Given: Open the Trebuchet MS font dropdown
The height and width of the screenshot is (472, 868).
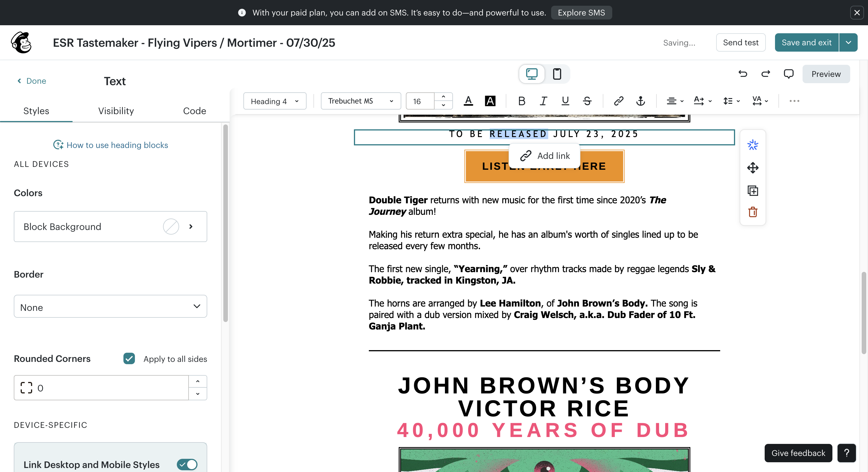Looking at the screenshot, I should 361,101.
